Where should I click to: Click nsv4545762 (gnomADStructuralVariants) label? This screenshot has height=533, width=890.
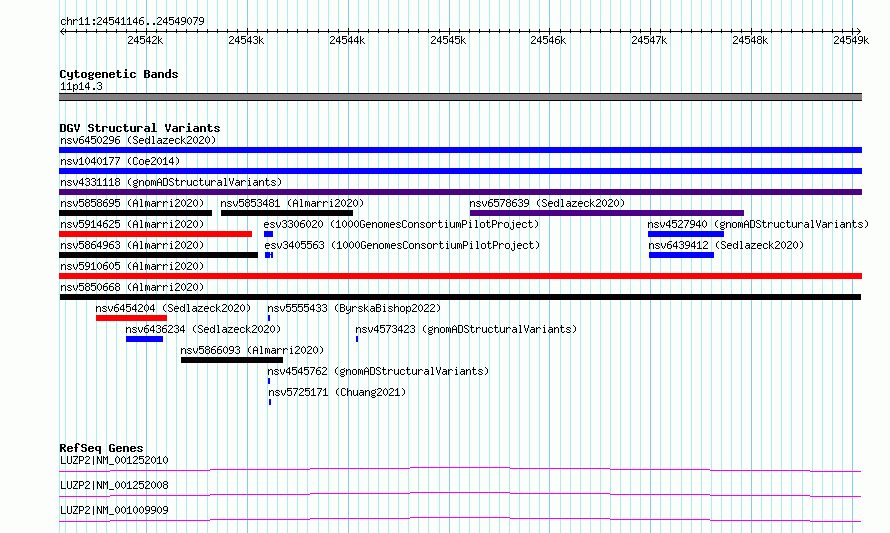click(378, 371)
